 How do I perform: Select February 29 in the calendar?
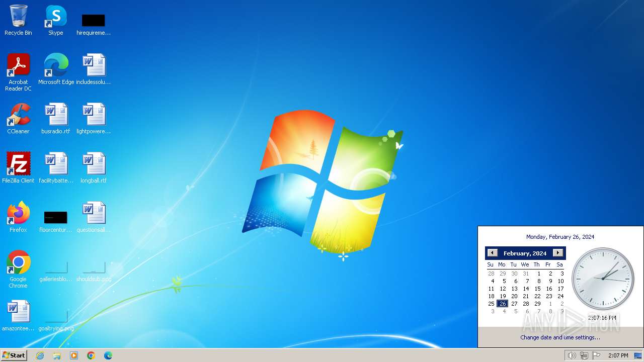(x=537, y=304)
